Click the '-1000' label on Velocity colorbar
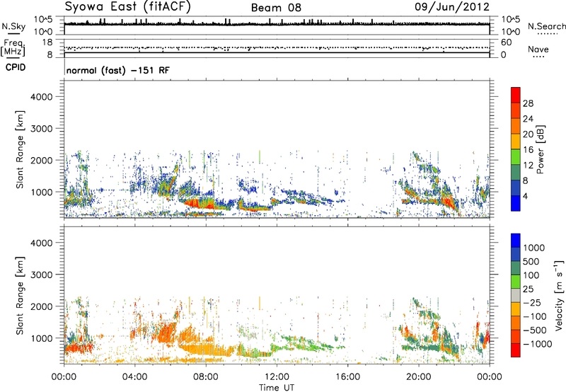Screen dimensions: 566x392 pyautogui.click(x=537, y=344)
